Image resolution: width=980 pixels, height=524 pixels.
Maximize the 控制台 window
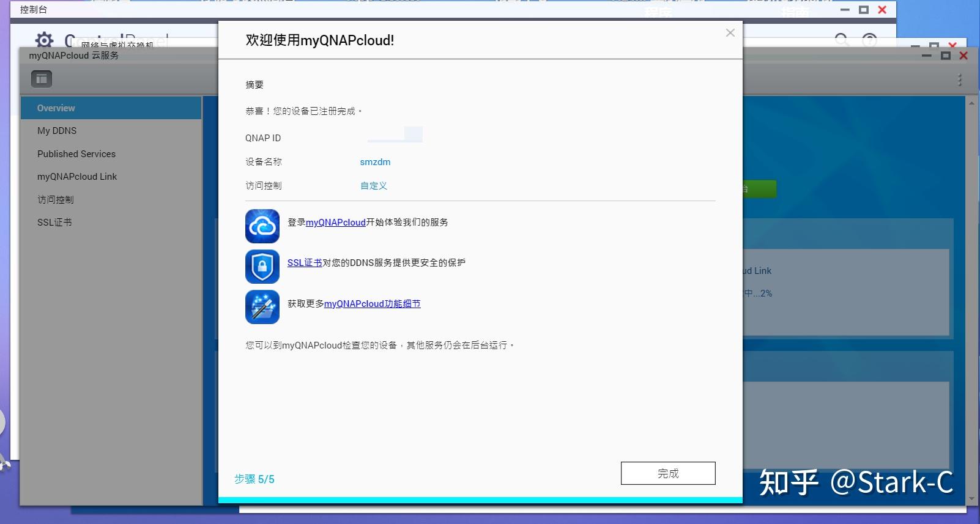(864, 10)
